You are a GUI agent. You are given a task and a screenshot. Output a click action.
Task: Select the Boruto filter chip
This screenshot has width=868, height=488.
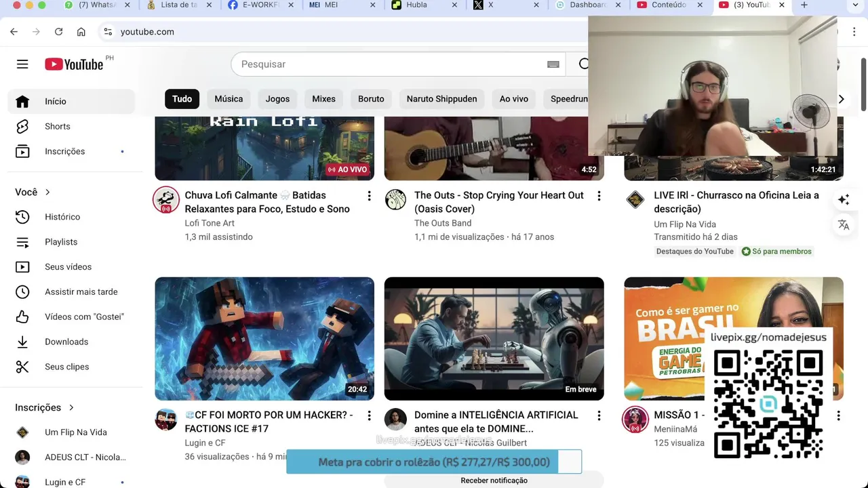(371, 99)
